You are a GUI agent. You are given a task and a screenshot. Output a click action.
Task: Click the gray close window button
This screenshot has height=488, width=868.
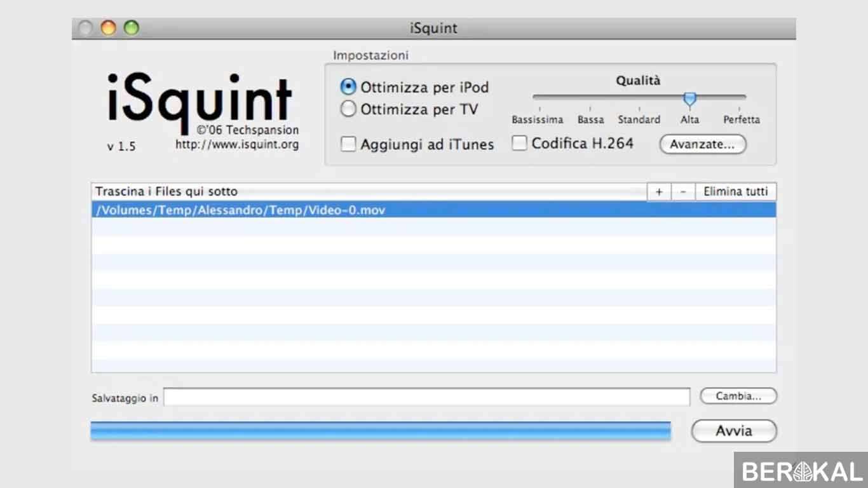(86, 28)
